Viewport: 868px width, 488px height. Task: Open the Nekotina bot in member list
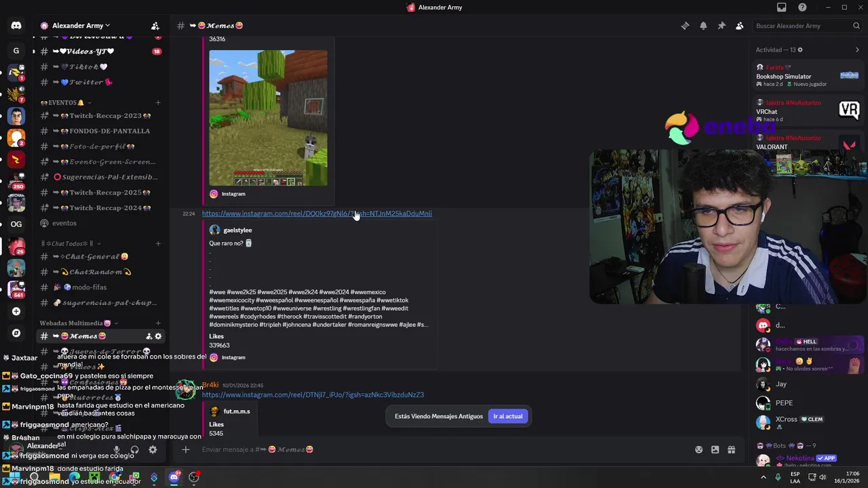(x=808, y=460)
